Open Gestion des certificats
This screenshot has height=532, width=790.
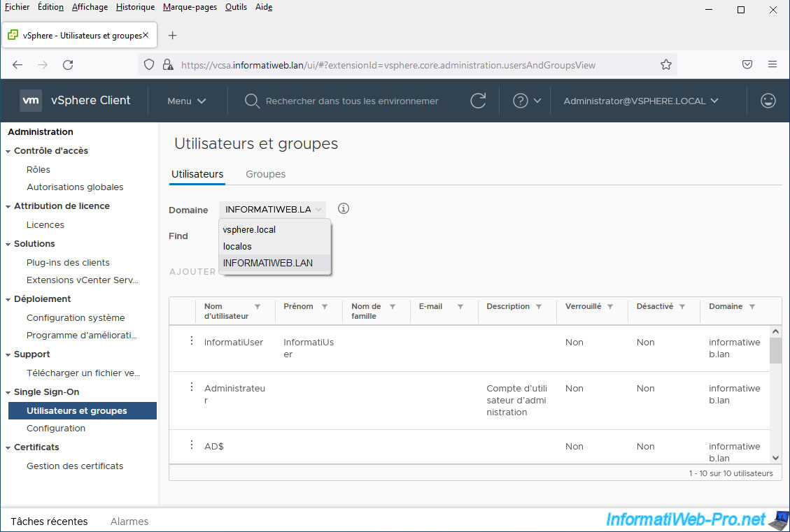[x=75, y=466]
